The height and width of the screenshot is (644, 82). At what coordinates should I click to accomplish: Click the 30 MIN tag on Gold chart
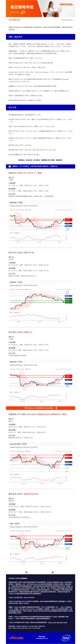(x=17, y=524)
